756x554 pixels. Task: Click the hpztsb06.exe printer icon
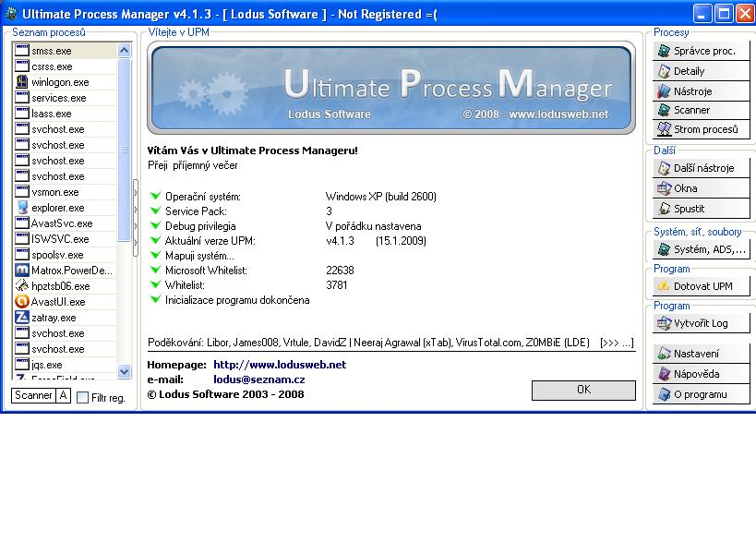tap(22, 285)
